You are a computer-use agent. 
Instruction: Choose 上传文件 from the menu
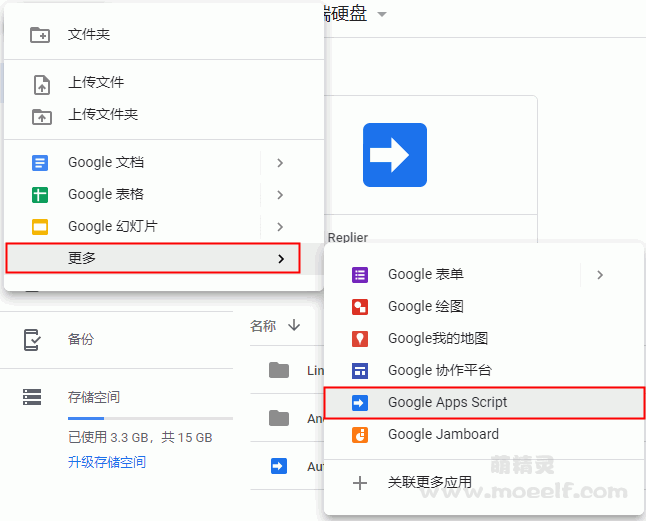(164, 83)
